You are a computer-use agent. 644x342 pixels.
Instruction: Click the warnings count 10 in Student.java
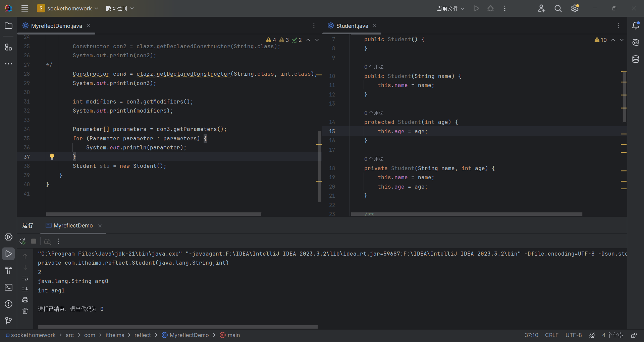click(x=601, y=40)
